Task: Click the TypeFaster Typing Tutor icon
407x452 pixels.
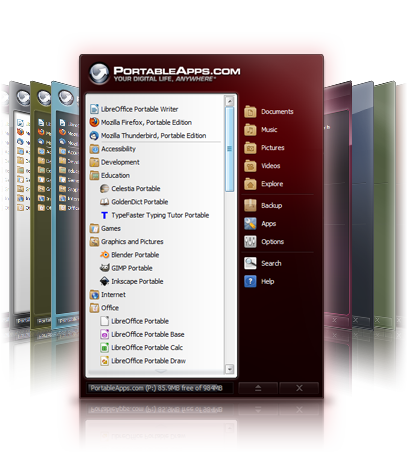Action: [x=105, y=215]
